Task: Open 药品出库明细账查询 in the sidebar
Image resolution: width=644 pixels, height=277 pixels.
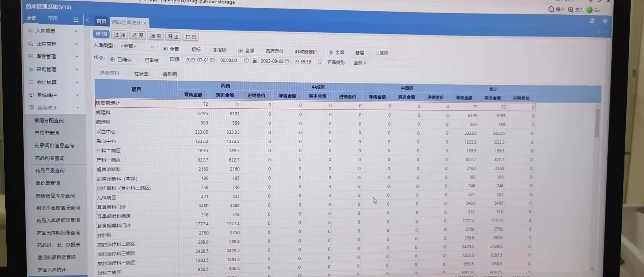Action: pyautogui.click(x=58, y=233)
